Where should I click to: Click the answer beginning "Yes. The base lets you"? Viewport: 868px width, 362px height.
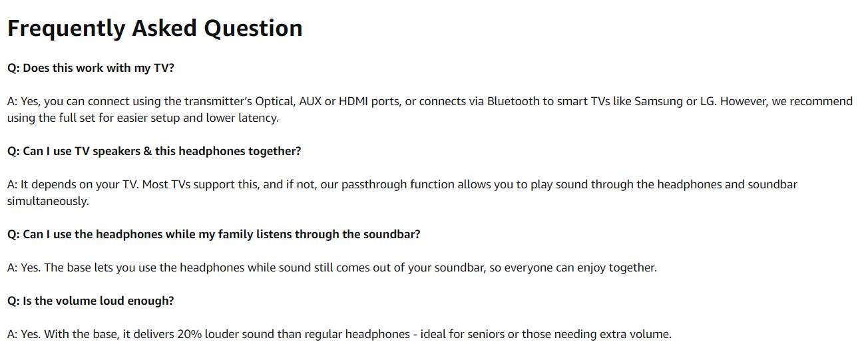(331, 268)
